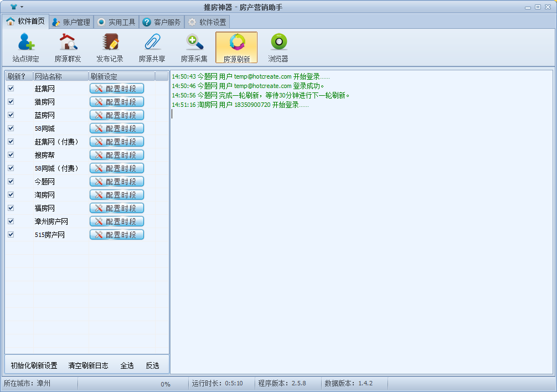Select the 搜房帮 site name
The height and width of the screenshot is (392, 557).
[45, 155]
